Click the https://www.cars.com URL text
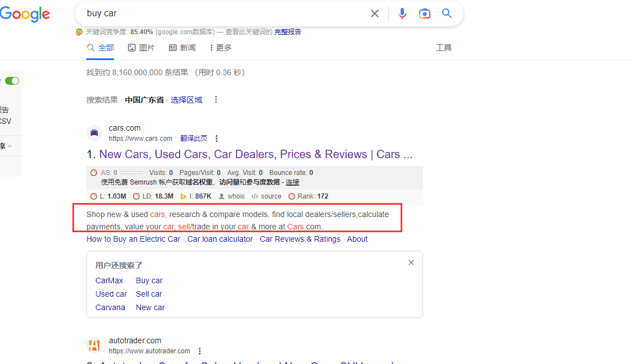Screen dimensions: 634x364 click(x=141, y=139)
